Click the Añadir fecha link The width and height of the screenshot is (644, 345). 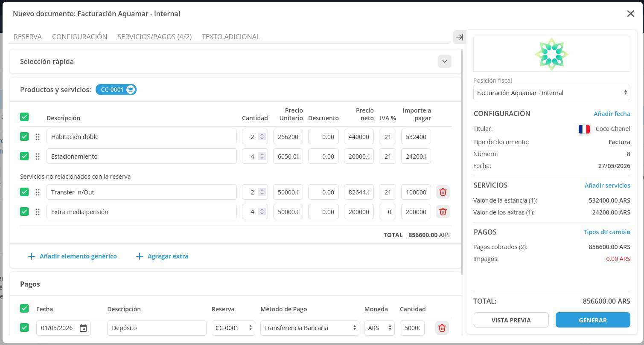tap(612, 113)
